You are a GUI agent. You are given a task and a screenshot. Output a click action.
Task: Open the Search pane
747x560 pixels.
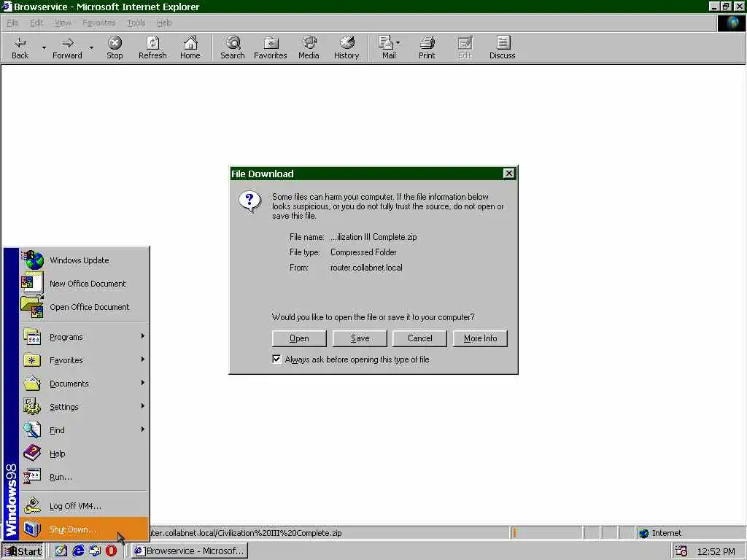pyautogui.click(x=233, y=47)
